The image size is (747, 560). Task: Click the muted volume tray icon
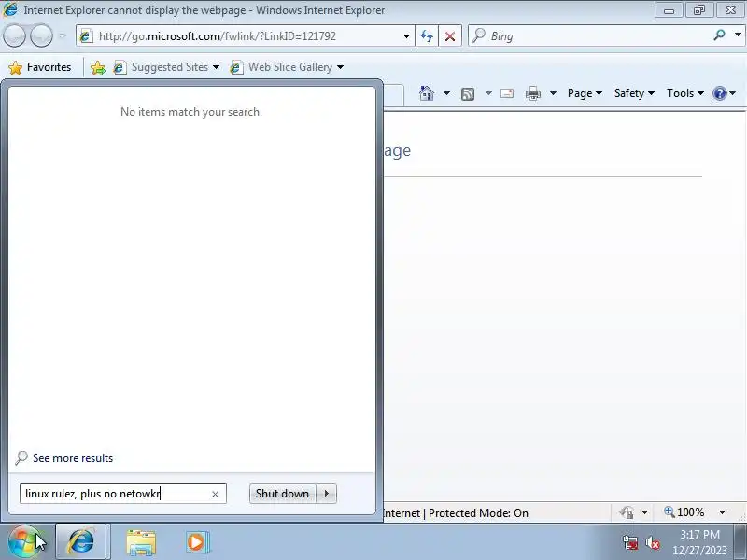[652, 542]
